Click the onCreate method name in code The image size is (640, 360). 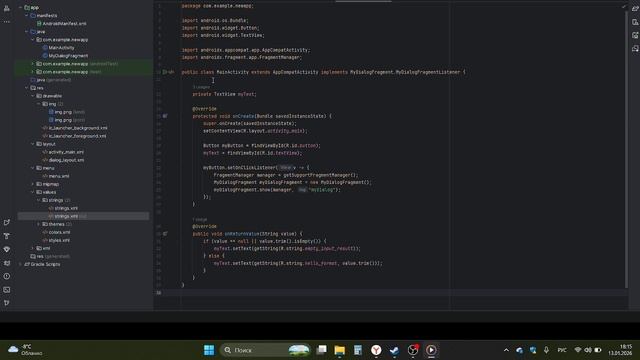click(x=243, y=116)
